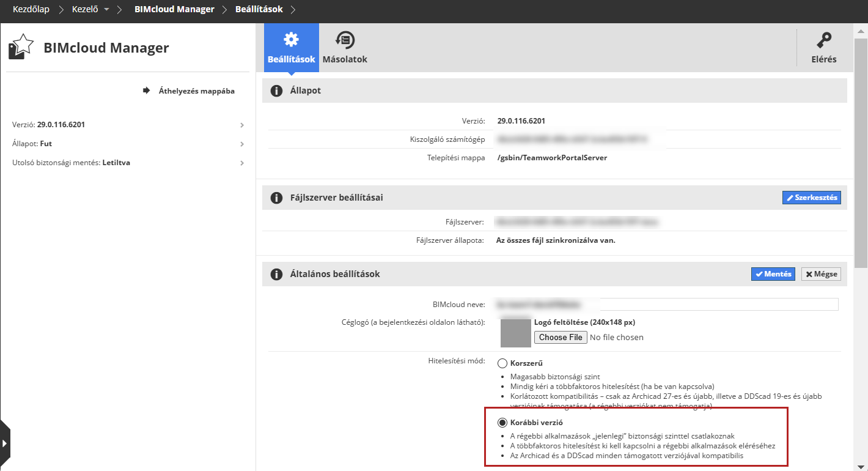This screenshot has height=471, width=868.
Task: Expand the left side panel arrow
Action: coord(5,443)
